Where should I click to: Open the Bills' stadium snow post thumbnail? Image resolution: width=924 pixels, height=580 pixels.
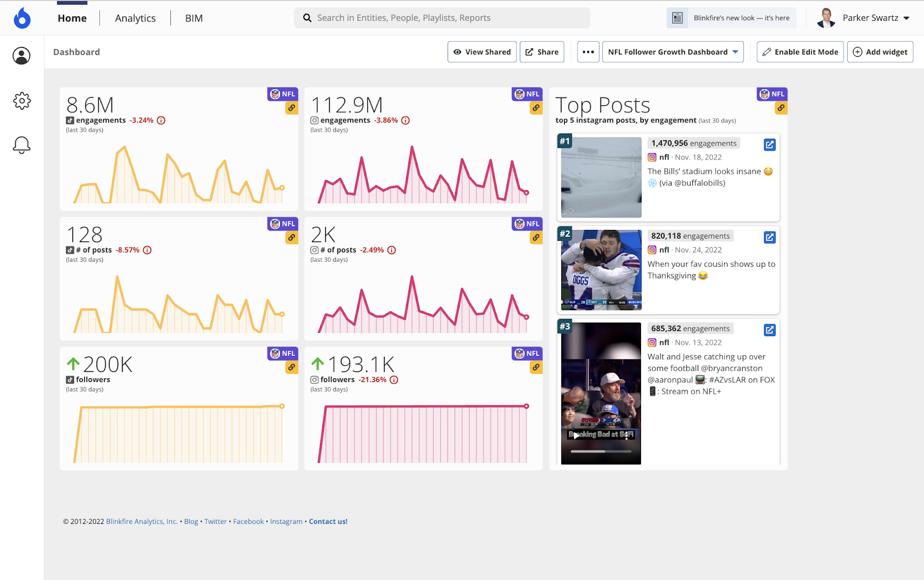point(601,177)
